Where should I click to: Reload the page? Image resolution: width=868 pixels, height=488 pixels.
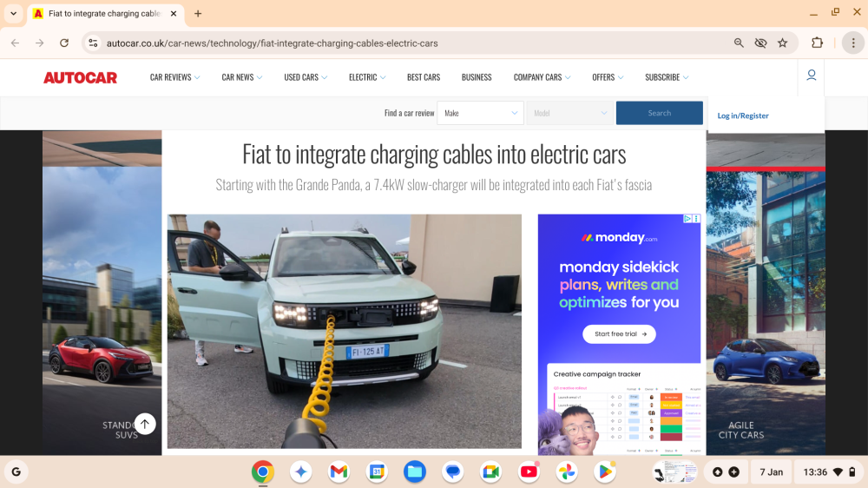click(64, 43)
